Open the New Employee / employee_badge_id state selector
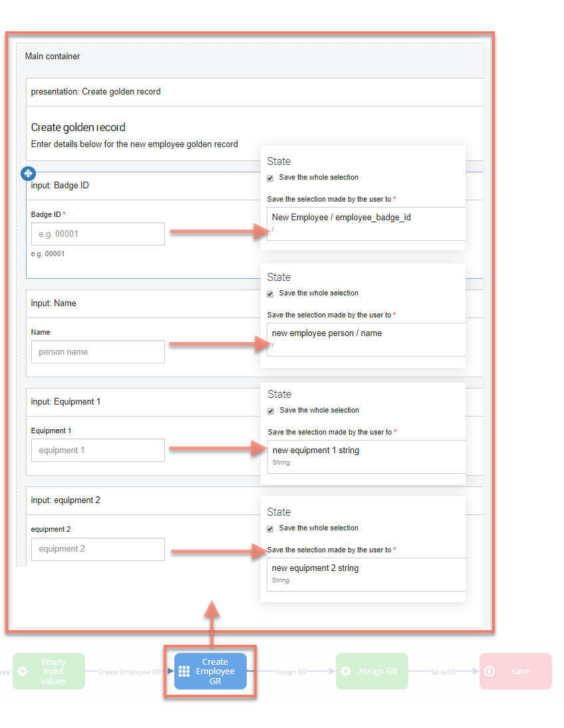The width and height of the screenshot is (564, 728). click(366, 223)
